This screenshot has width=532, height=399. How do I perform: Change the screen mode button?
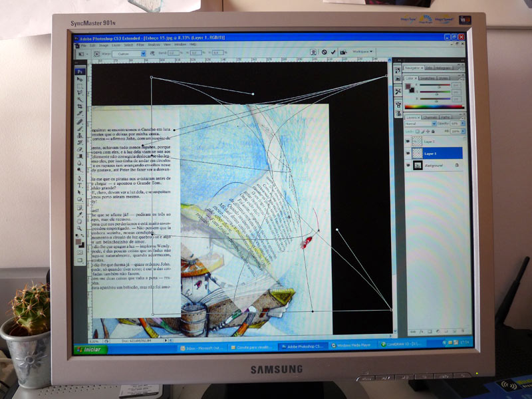(79, 260)
